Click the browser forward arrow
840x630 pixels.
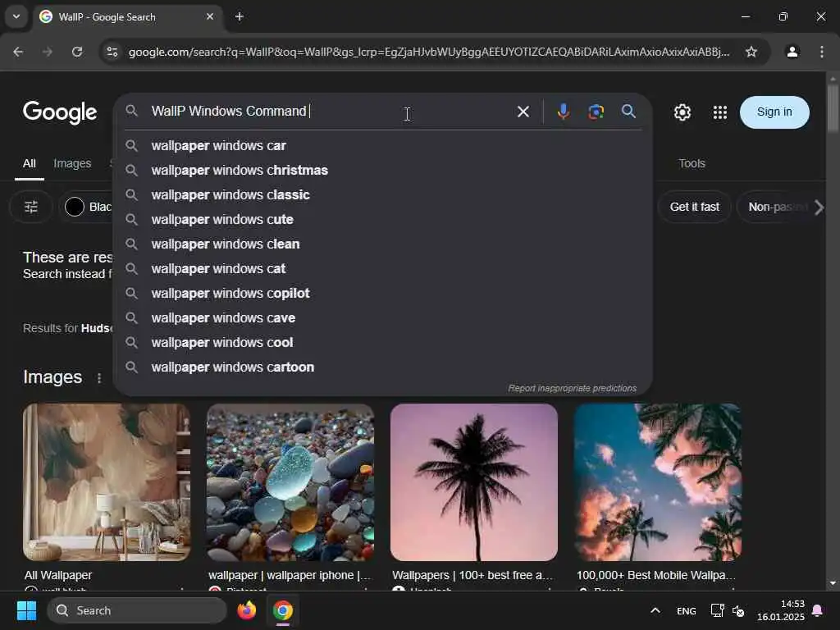click(x=48, y=52)
